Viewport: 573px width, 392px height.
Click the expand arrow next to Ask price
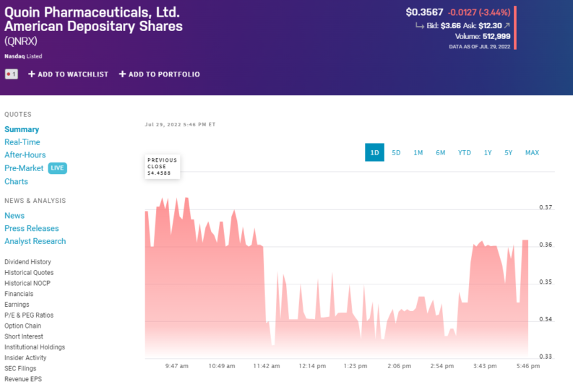pos(507,25)
